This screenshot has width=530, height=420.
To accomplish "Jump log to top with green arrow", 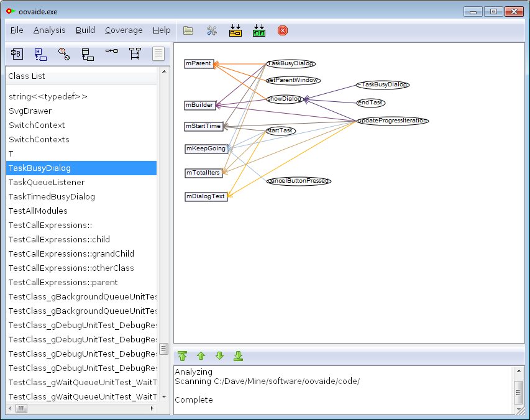I will pyautogui.click(x=182, y=355).
